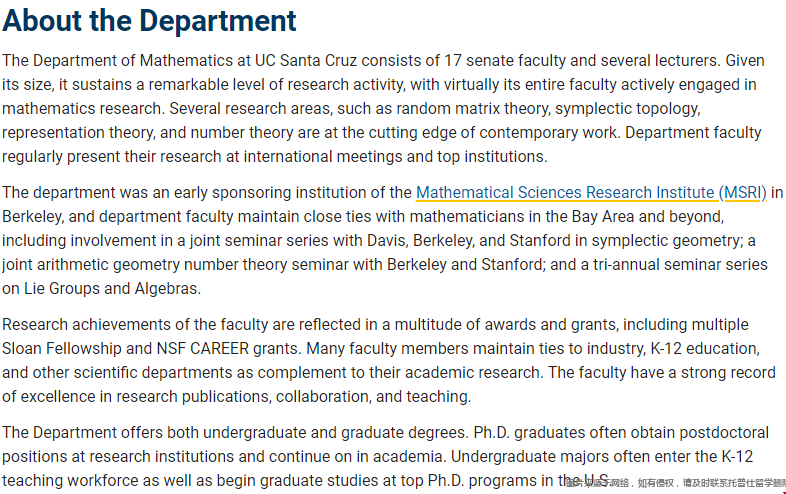Click the text Sloan Fellowship
The image size is (786, 494).
pyautogui.click(x=62, y=349)
